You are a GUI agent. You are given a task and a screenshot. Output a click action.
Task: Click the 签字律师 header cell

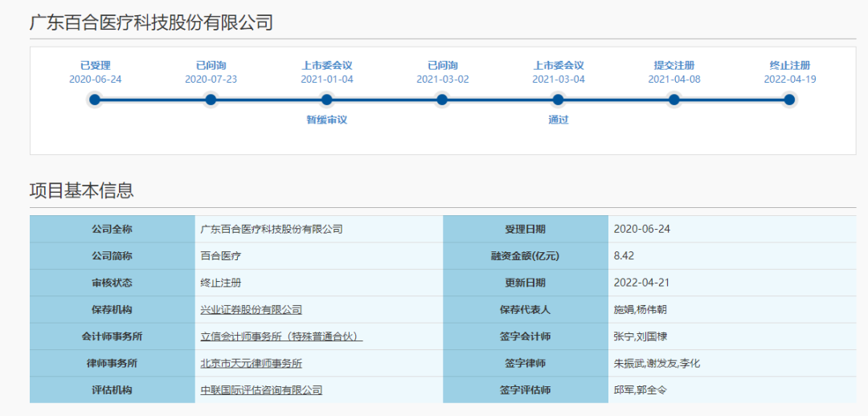point(526,364)
